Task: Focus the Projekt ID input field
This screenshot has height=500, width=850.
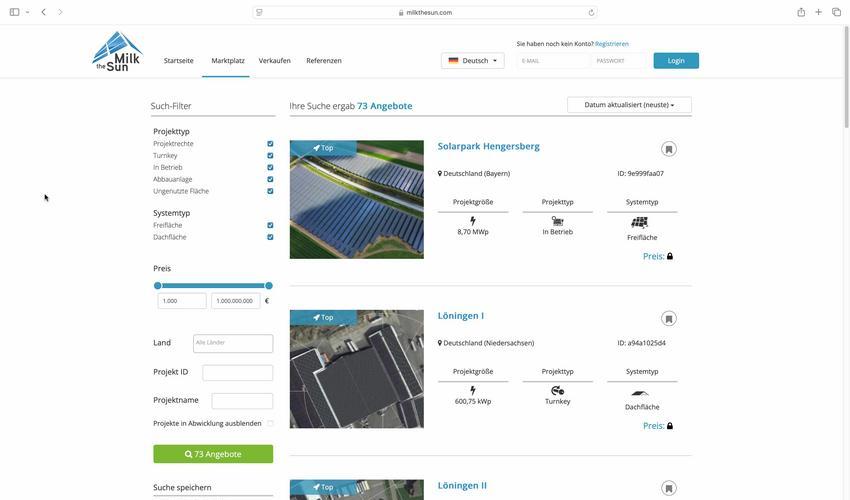Action: point(237,373)
